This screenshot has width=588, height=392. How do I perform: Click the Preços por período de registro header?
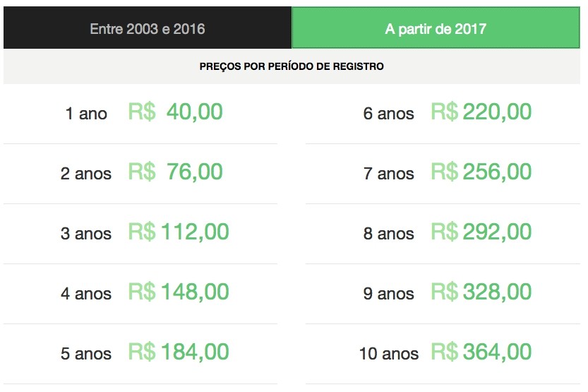(x=292, y=66)
